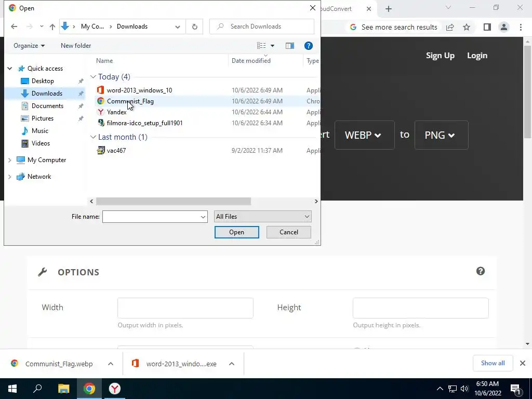Open the view options dropdown arrow
Viewport: 532px width, 399px height.
coord(272,46)
